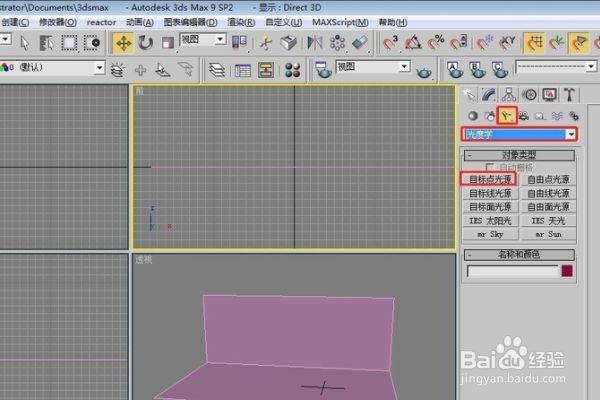Click the 自由点光源 button
The width and height of the screenshot is (600, 400).
click(x=548, y=179)
